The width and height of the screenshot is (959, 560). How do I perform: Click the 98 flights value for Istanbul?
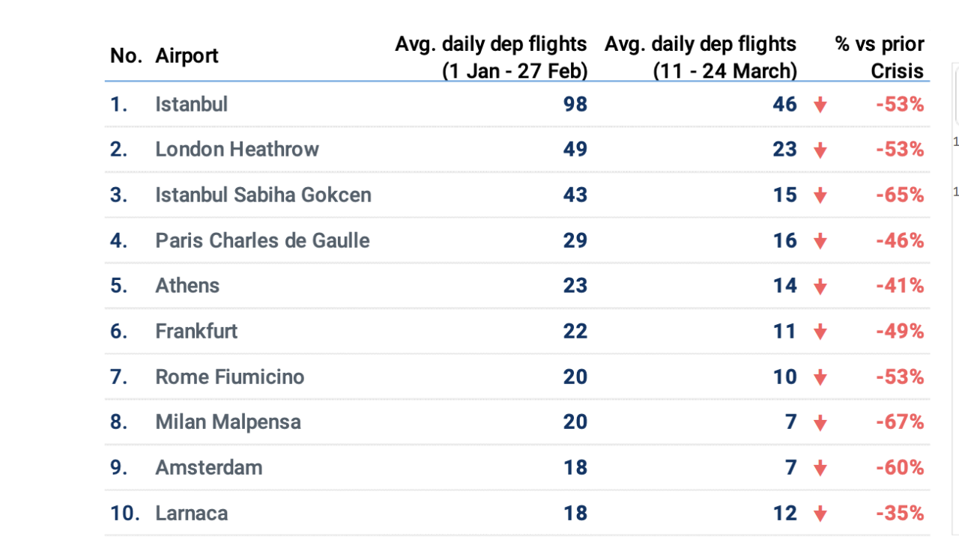pyautogui.click(x=575, y=105)
